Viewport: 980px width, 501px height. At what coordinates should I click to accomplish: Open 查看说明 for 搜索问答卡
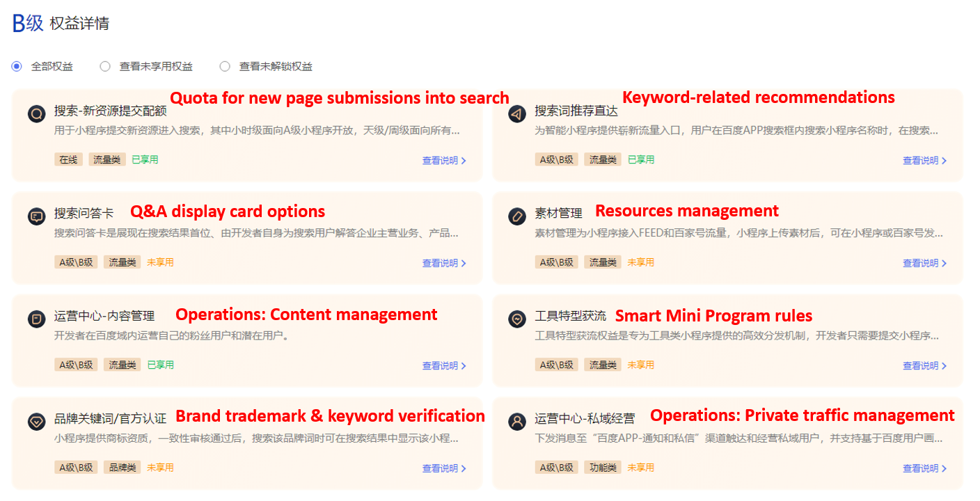(444, 263)
